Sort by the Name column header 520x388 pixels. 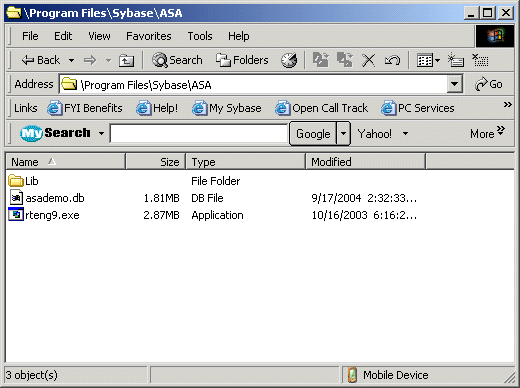[x=65, y=162]
